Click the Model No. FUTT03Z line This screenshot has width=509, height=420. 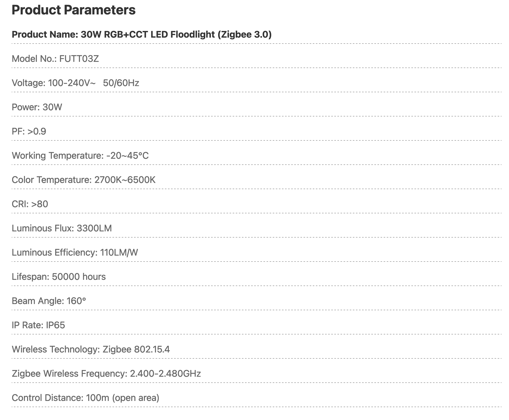coord(55,59)
